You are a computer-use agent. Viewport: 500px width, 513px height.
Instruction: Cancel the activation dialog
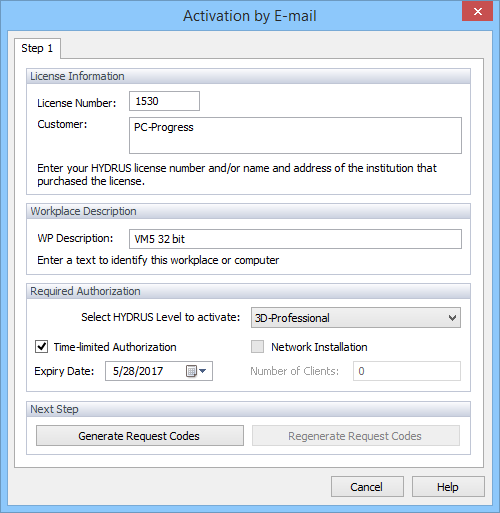pyautogui.click(x=367, y=487)
